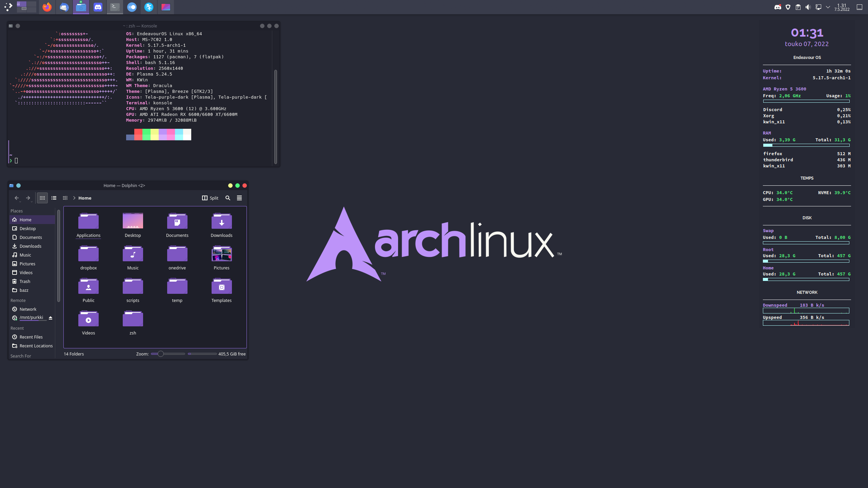
Task: Launch Firefox from the panel
Action: [47, 7]
